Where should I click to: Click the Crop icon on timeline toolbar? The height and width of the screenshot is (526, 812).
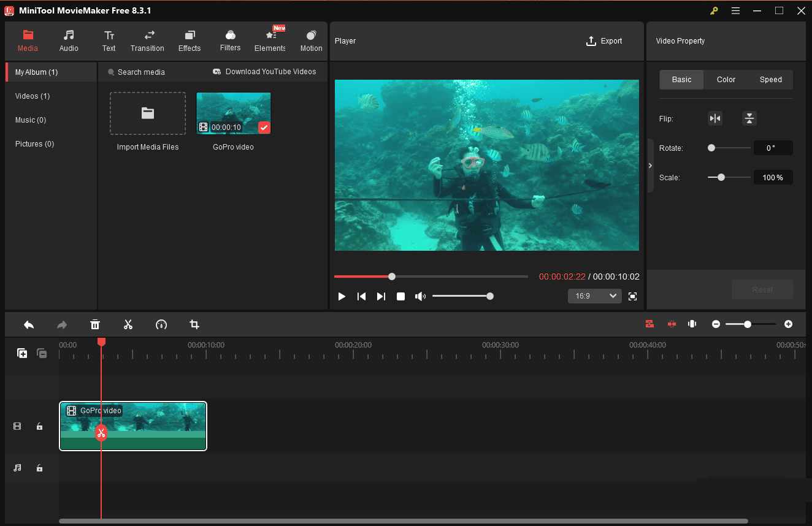click(x=194, y=324)
